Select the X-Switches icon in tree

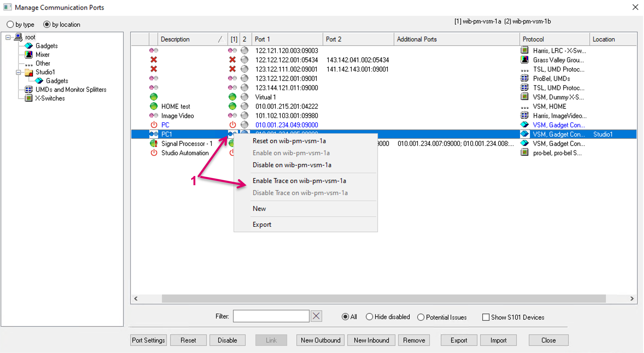(29, 98)
